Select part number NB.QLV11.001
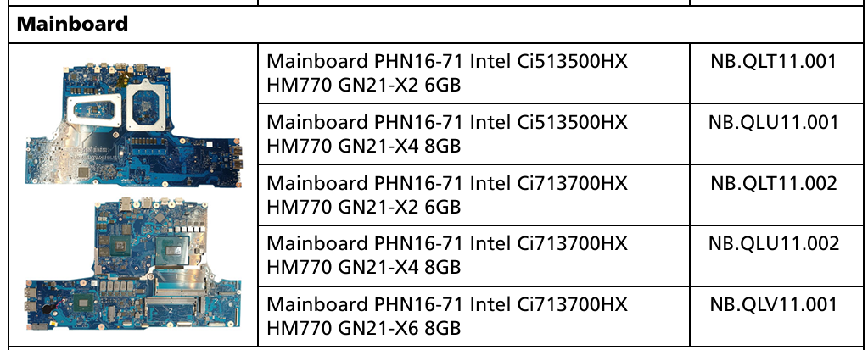 coord(773,304)
